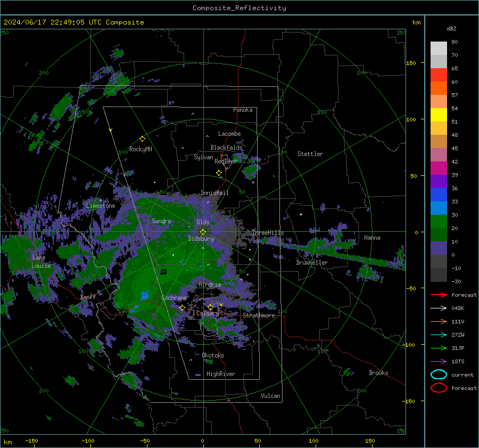This screenshot has height=448, width=479.
Task: Select the slate purple 10-0 dBZ swatch
Action: pos(439,248)
